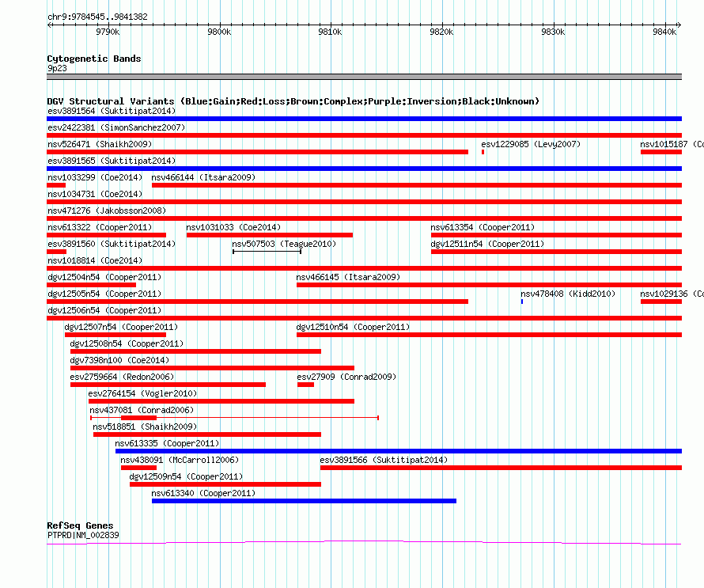
Task: Click the blue bar under esv3891564
Action: (x=364, y=119)
